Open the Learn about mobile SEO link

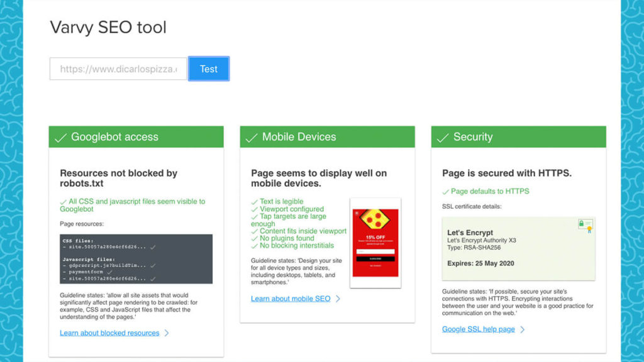pyautogui.click(x=290, y=299)
